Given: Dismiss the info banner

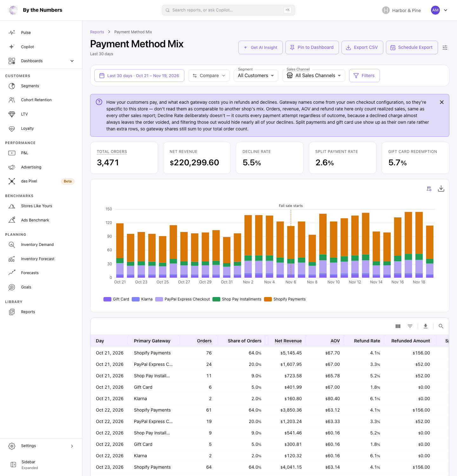Looking at the screenshot, I should point(442,102).
